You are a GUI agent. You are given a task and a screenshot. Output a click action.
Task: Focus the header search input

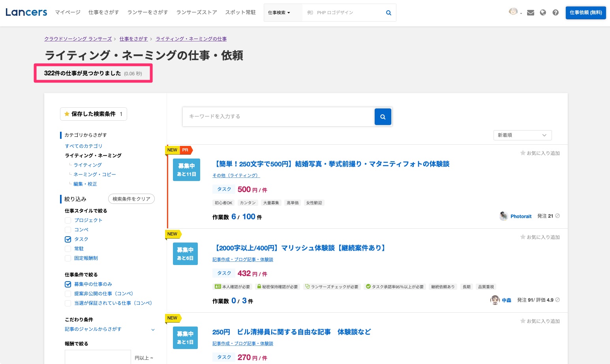pyautogui.click(x=343, y=13)
